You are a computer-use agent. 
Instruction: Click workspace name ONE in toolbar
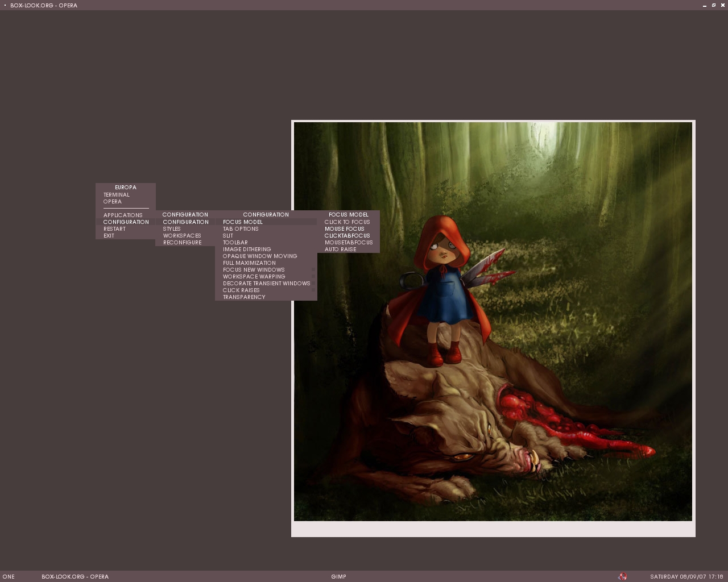coord(9,576)
